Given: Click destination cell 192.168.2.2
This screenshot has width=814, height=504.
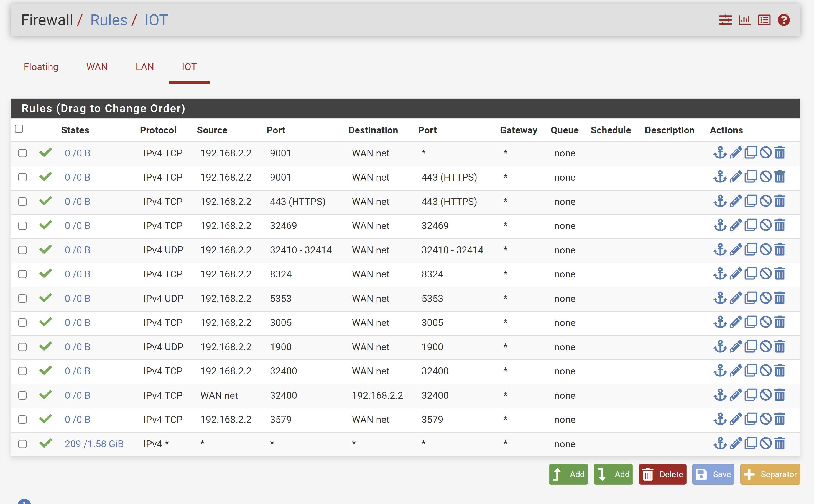Looking at the screenshot, I should click(377, 395).
